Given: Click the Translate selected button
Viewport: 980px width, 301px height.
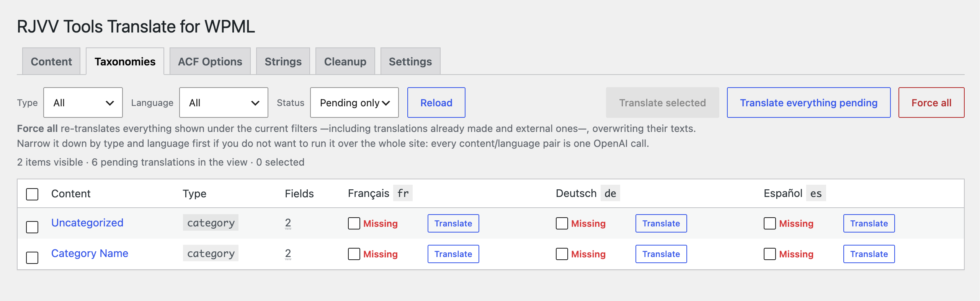Looking at the screenshot, I should 662,103.
